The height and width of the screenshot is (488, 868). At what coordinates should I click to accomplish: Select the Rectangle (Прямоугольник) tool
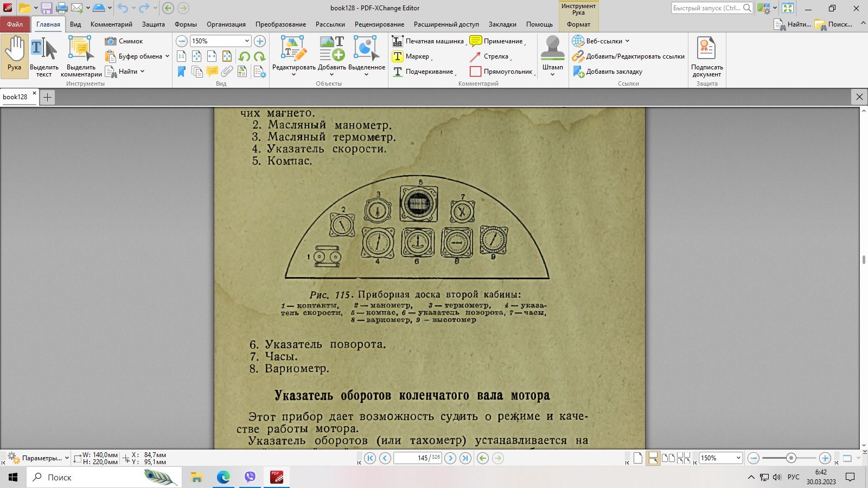(x=502, y=72)
